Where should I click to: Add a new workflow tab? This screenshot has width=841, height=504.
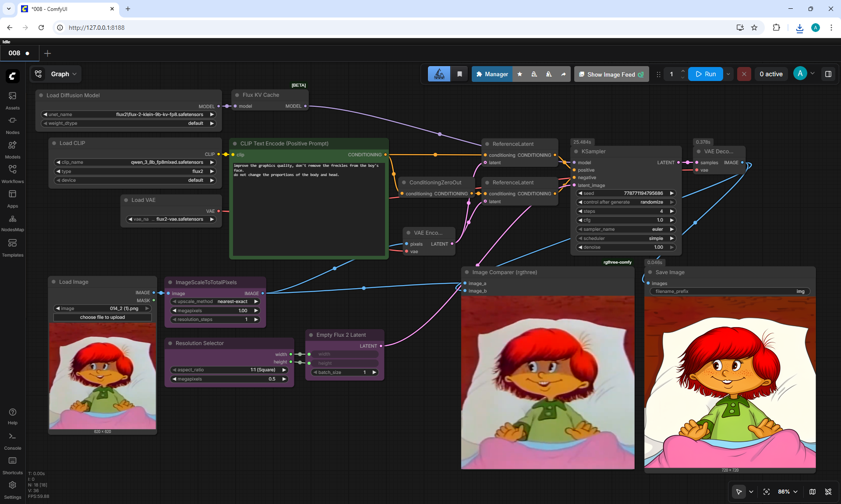pyautogui.click(x=48, y=53)
